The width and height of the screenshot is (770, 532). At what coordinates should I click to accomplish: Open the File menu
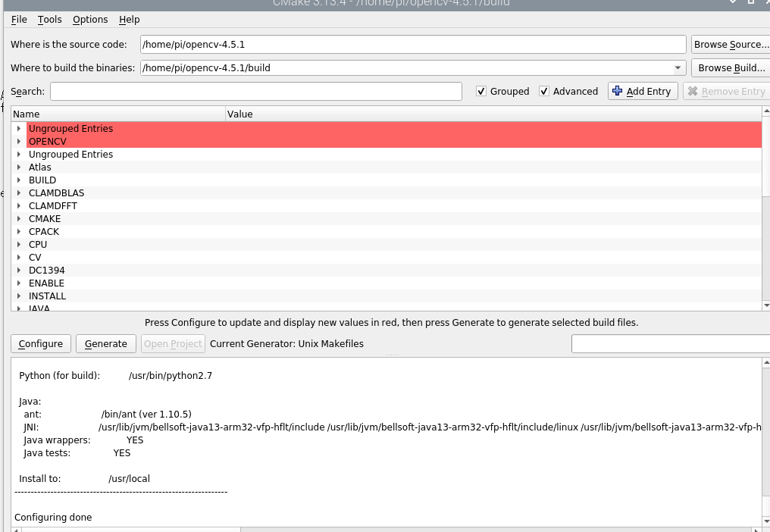tap(19, 19)
